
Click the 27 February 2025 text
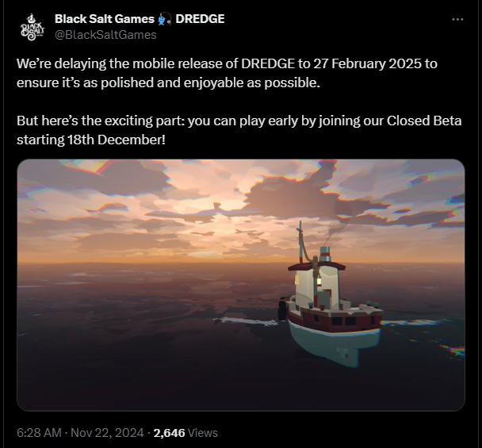tap(367, 63)
